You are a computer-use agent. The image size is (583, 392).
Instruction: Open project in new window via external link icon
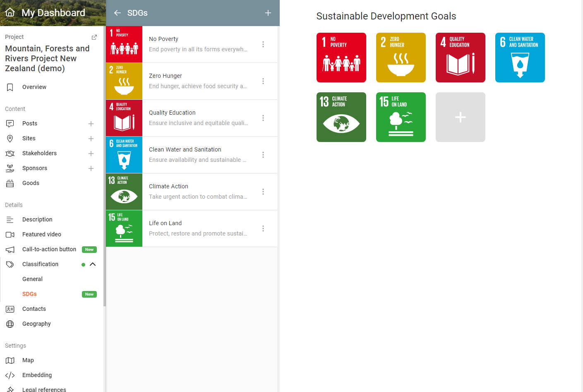94,37
